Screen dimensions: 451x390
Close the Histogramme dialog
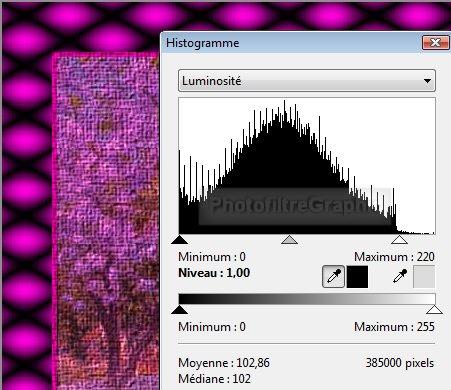[435, 43]
